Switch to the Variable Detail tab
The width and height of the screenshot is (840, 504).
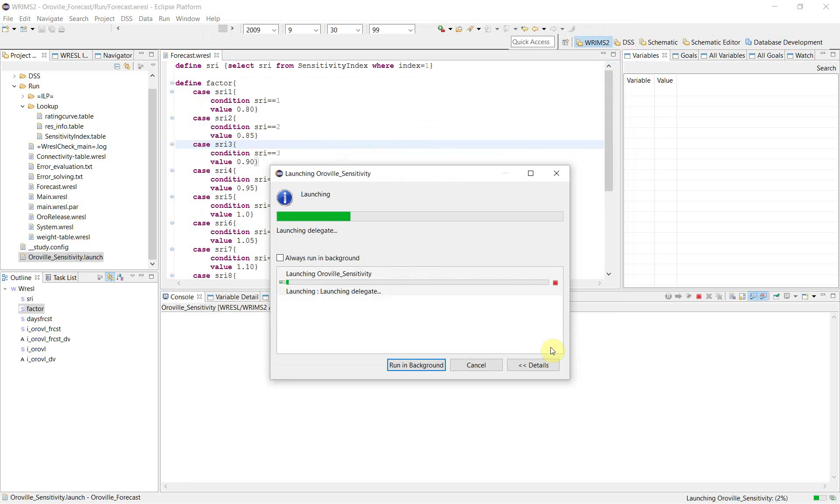tap(233, 297)
